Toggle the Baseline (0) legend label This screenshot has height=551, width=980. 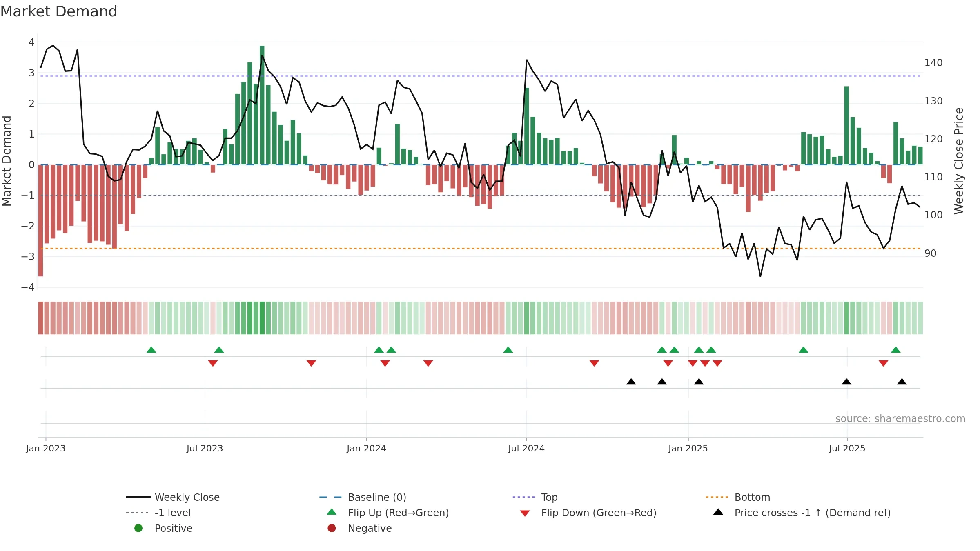(377, 497)
